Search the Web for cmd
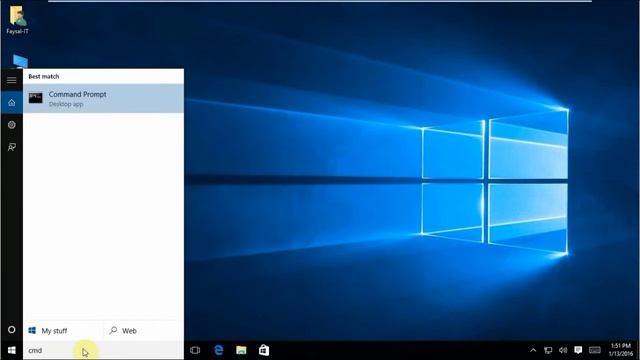The image size is (640, 360). (x=143, y=331)
